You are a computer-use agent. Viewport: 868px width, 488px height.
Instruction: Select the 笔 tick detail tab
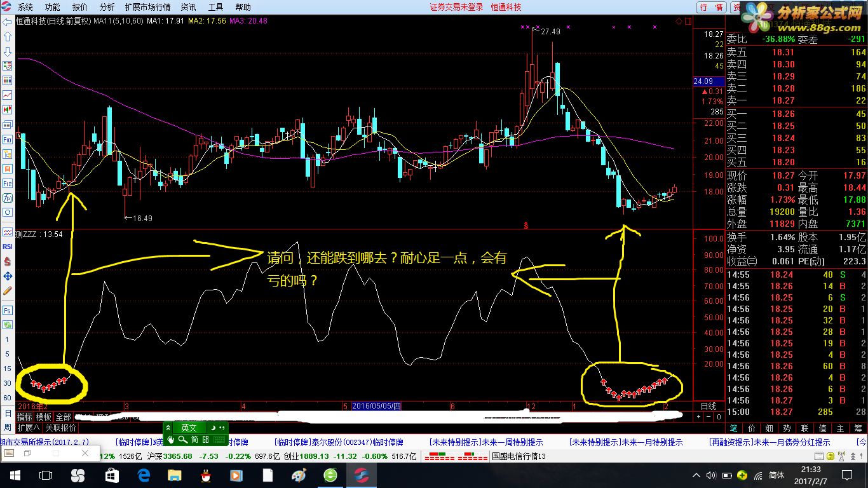(733, 428)
